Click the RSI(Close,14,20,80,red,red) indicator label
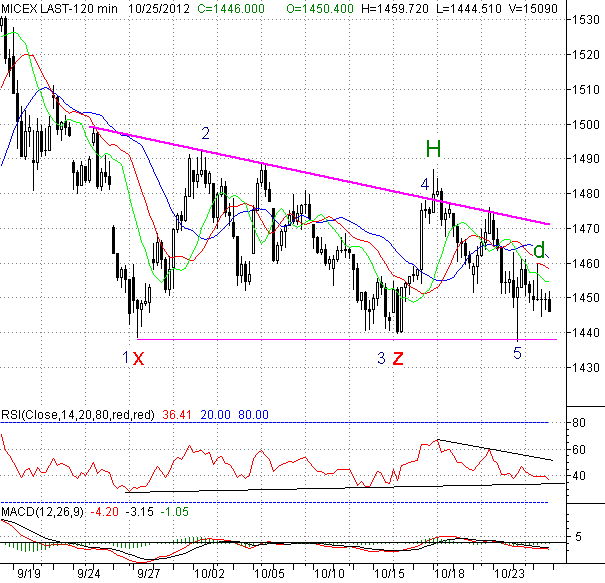605x583 pixels. (78, 415)
